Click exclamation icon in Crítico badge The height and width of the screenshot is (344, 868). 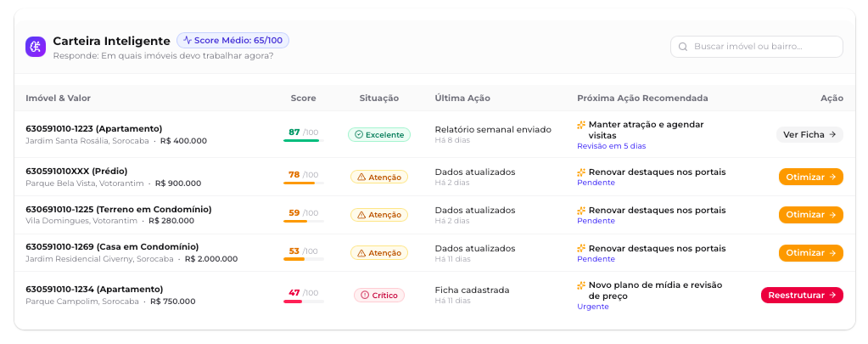click(365, 296)
